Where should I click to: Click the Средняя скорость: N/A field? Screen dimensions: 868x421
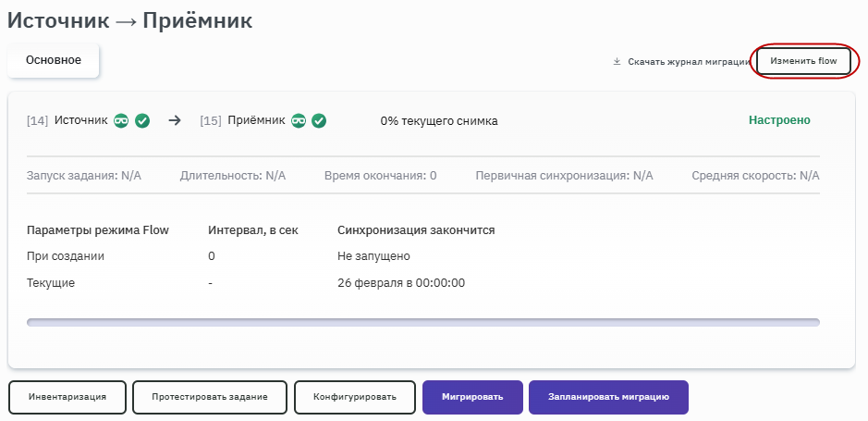[x=755, y=175]
